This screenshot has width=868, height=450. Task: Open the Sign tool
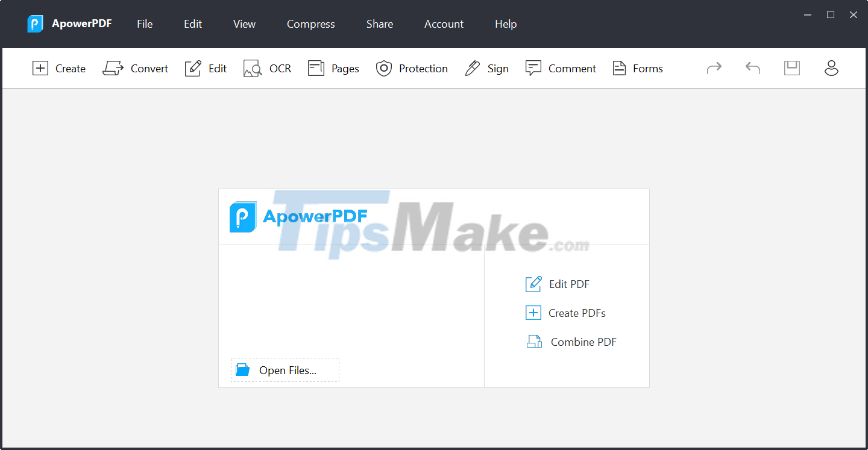(487, 68)
